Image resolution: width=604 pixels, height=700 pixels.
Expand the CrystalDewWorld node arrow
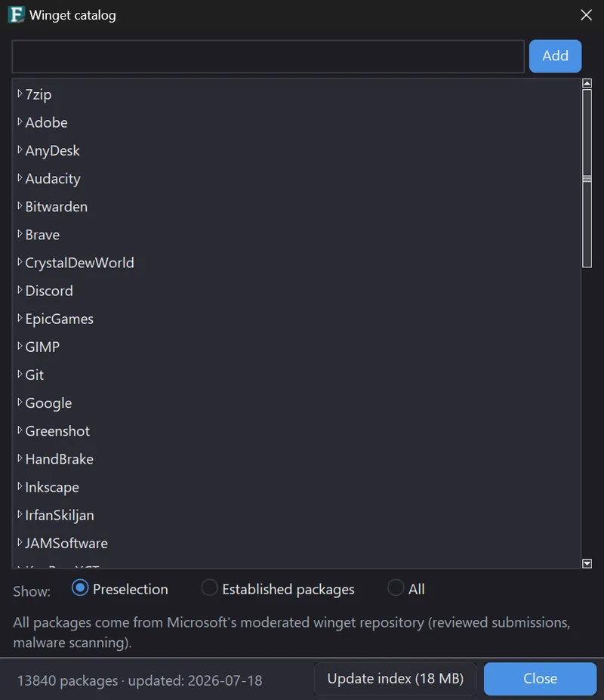(x=20, y=262)
